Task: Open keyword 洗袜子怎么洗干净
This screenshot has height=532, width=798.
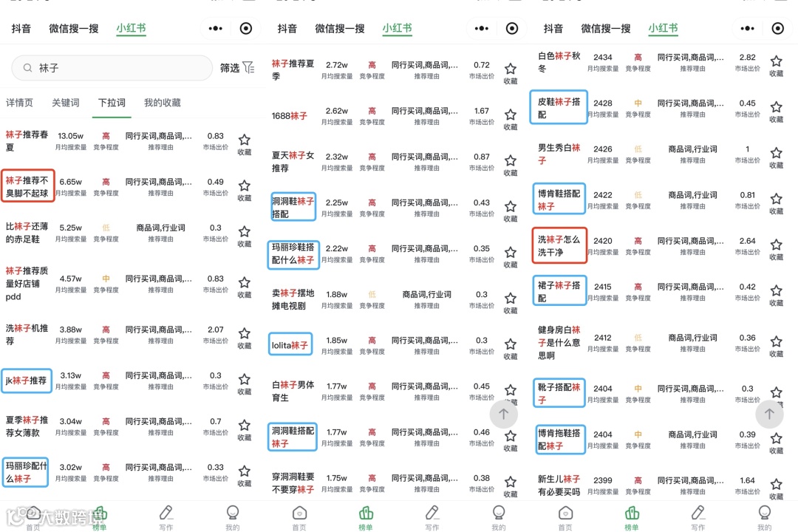Action: [x=559, y=245]
